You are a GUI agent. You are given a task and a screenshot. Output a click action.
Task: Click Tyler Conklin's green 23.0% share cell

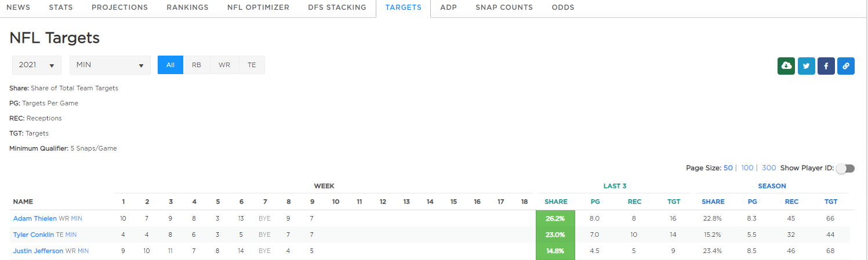coord(555,235)
